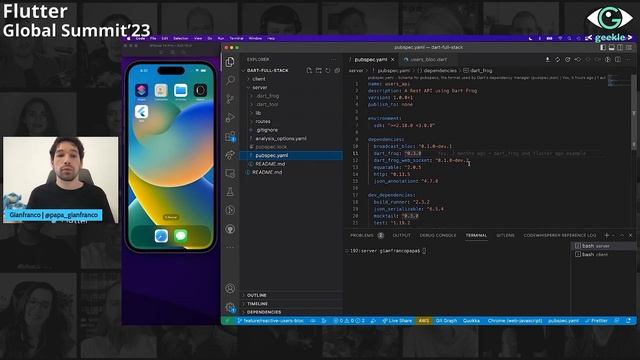Open the Terminal menu in macOS menu bar
The width and height of the screenshot is (640, 360).
236,38
